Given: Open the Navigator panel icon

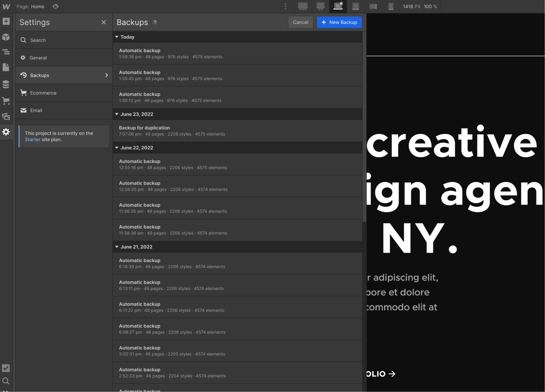Looking at the screenshot, I should tap(6, 52).
